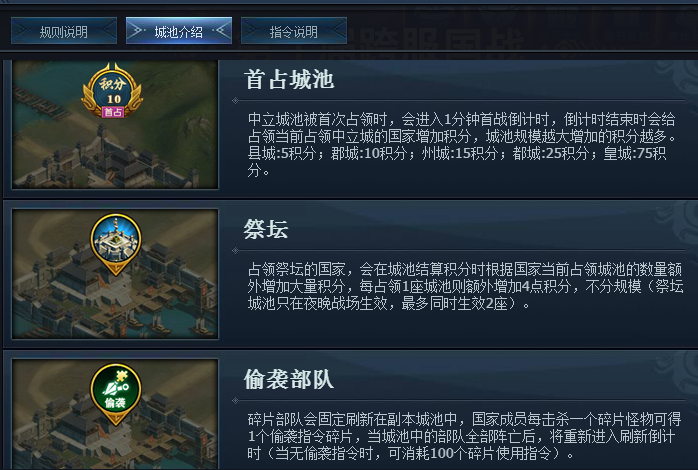Click the diamond marker under 祭坛 title
This screenshot has width=698, height=470.
click(235, 251)
